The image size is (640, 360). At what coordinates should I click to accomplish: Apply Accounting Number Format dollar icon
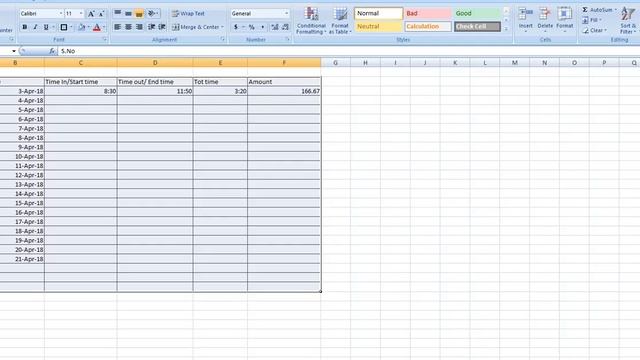[x=236, y=27]
